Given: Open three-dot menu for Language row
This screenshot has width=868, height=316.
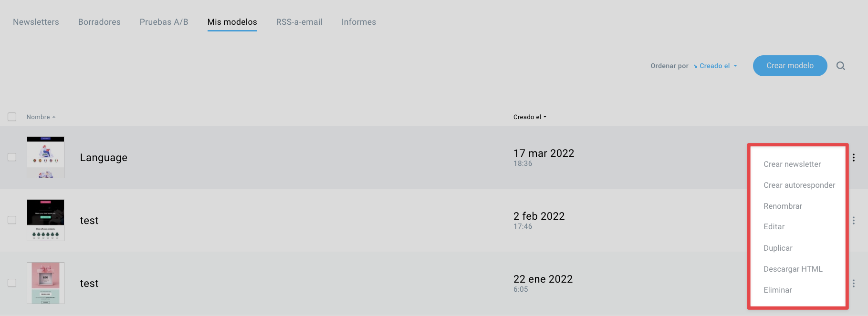Looking at the screenshot, I should click(x=853, y=157).
